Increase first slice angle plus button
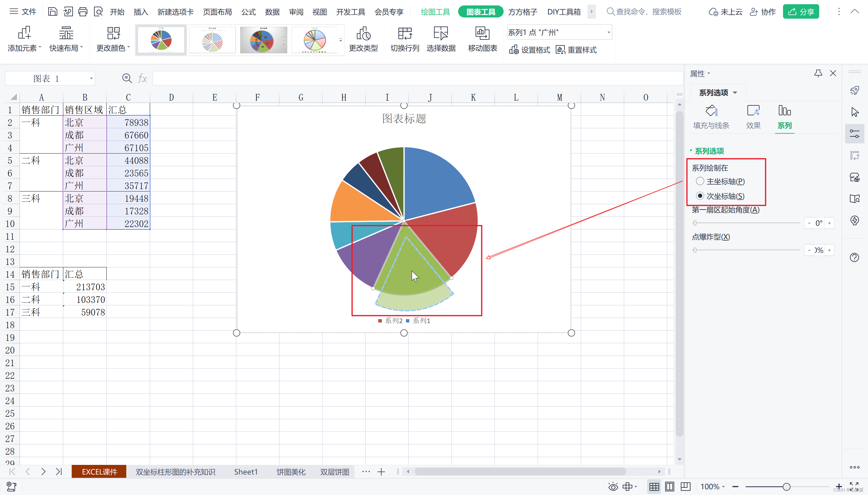The image size is (868, 495). coord(829,223)
